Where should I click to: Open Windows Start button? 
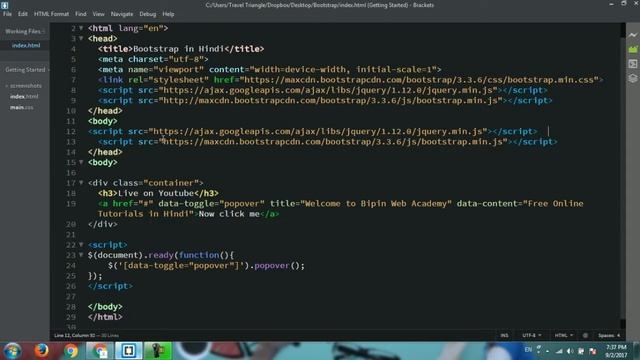[x=12, y=351]
